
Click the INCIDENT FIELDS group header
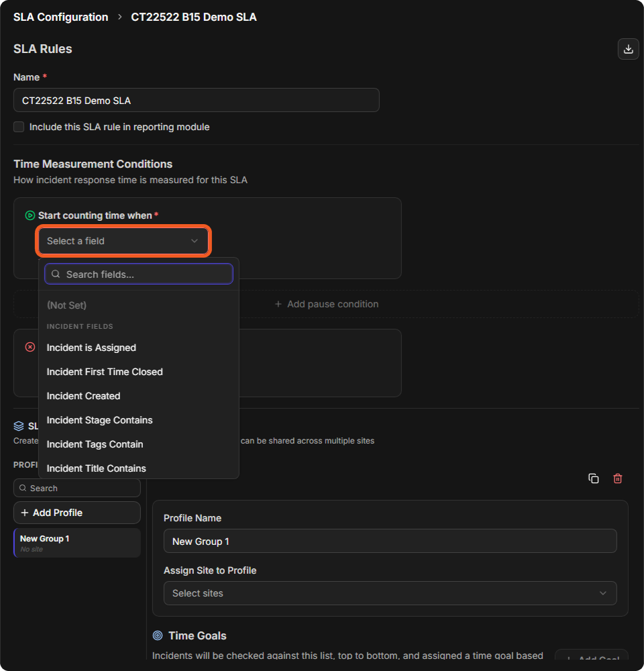80,326
